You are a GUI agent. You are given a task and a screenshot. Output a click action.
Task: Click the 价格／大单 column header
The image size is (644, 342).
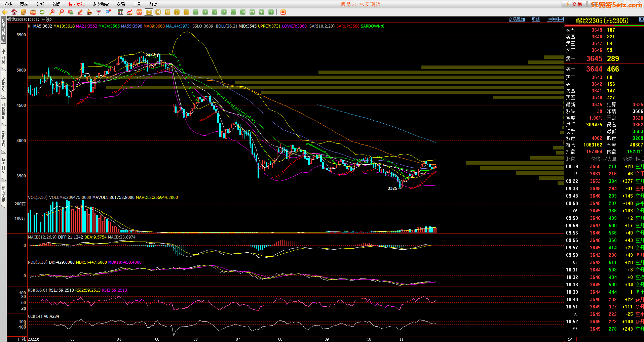click(x=604, y=159)
